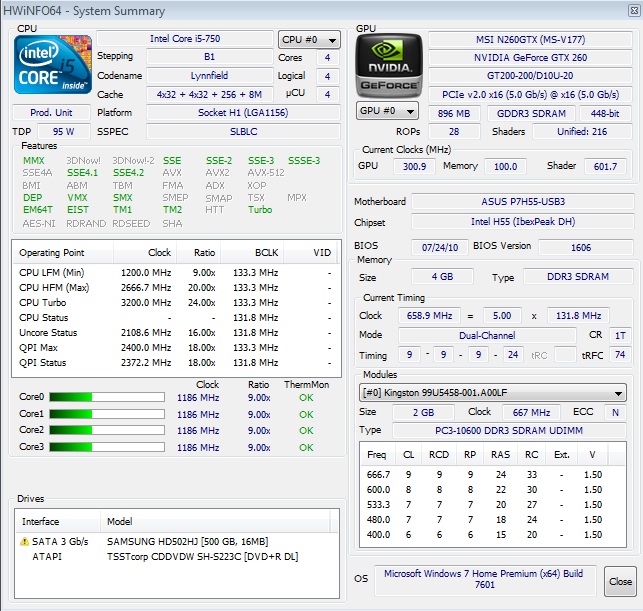Select the CPU Turbo row
This screenshot has height=611, width=643.
[x=176, y=303]
